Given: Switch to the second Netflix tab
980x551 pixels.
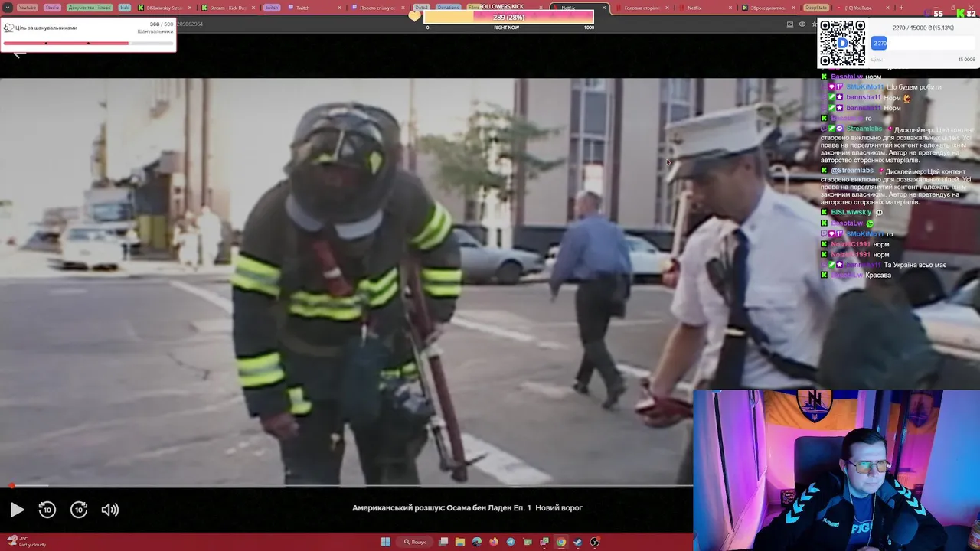Looking at the screenshot, I should pyautogui.click(x=694, y=8).
